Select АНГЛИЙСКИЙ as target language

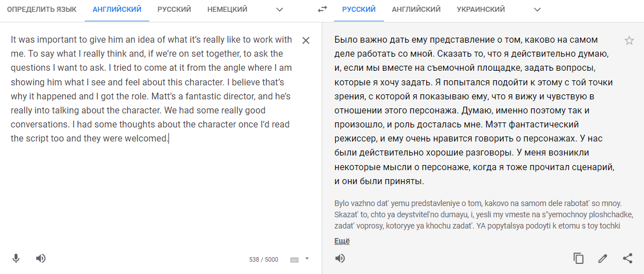point(416,10)
